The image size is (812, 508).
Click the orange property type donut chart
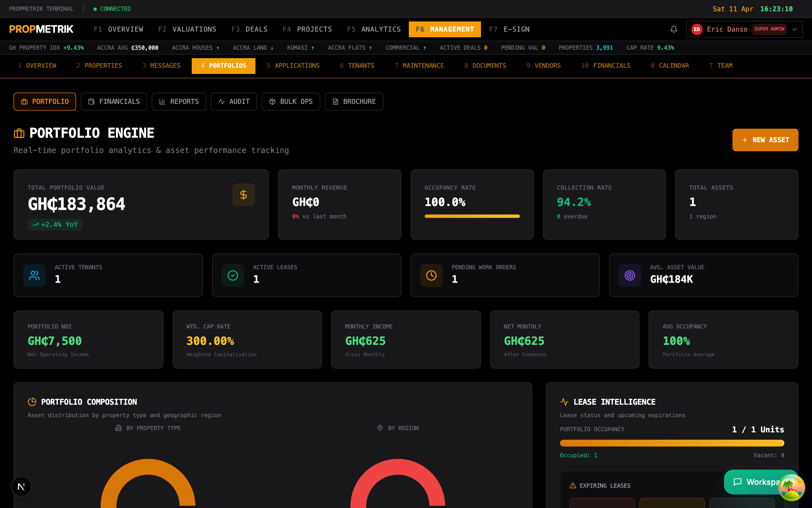(x=148, y=483)
